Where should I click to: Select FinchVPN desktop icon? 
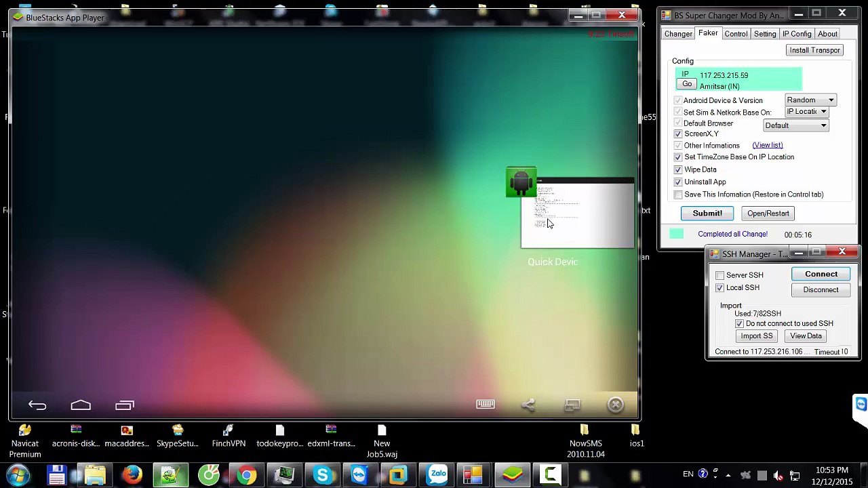[229, 436]
